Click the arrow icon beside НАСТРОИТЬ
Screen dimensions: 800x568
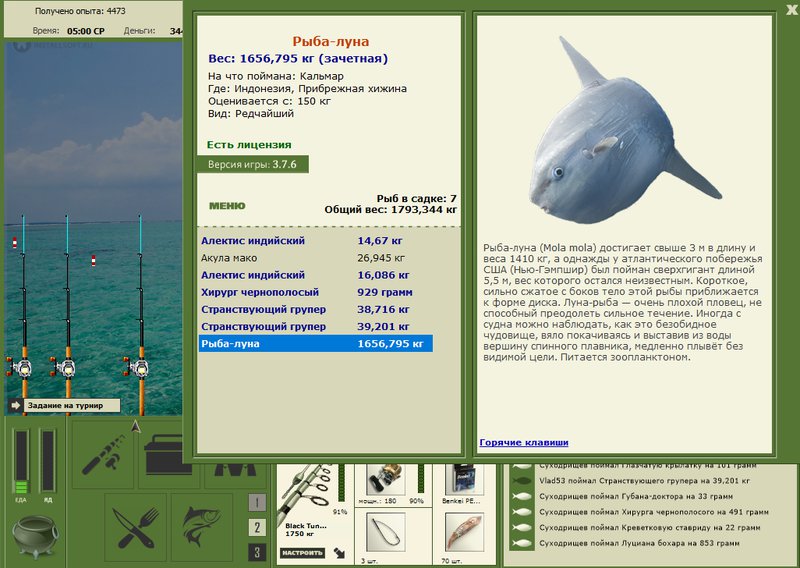click(x=339, y=553)
